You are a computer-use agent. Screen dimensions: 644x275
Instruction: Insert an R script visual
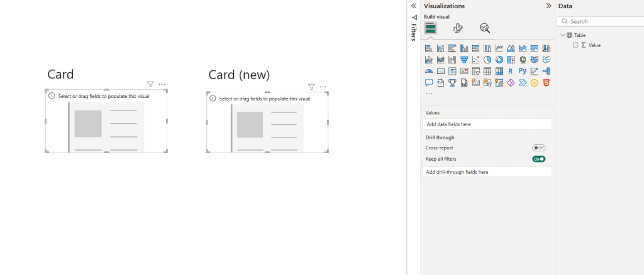pyautogui.click(x=511, y=71)
